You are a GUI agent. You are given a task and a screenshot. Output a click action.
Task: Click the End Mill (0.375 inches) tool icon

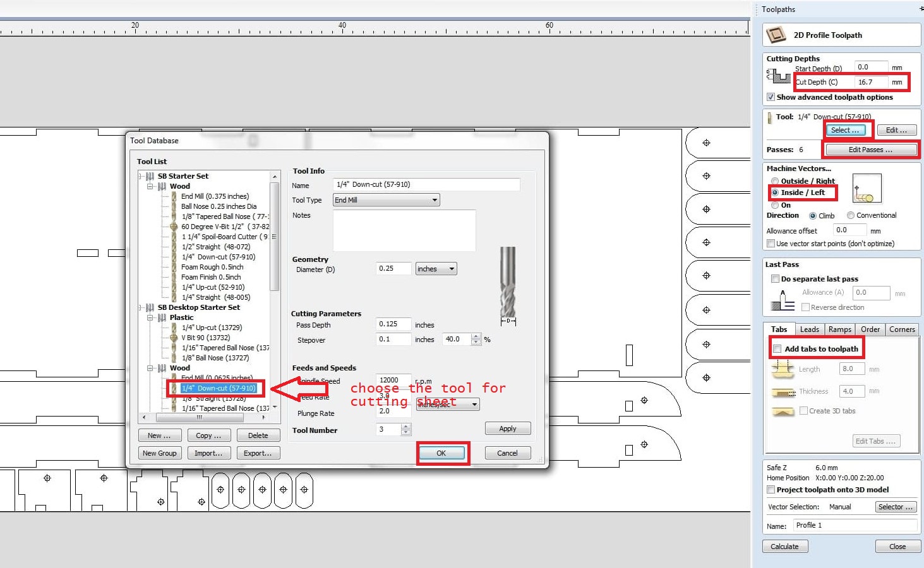[x=174, y=196]
